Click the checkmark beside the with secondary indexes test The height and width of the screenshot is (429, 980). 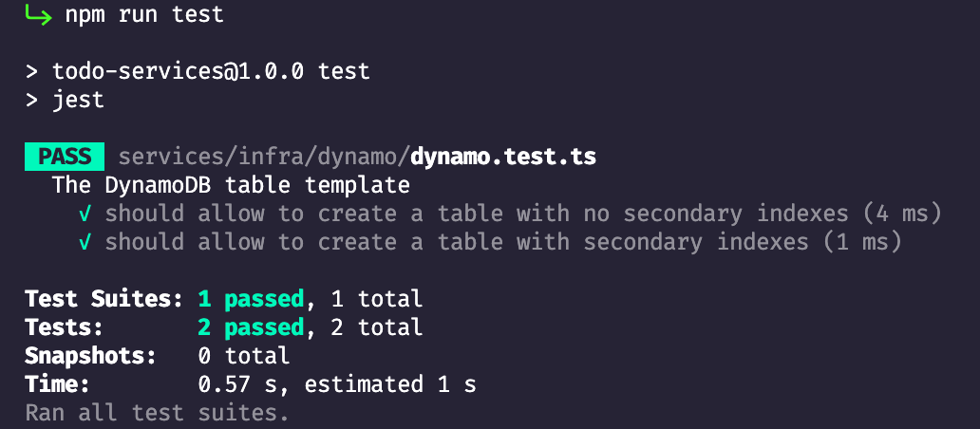click(85, 242)
